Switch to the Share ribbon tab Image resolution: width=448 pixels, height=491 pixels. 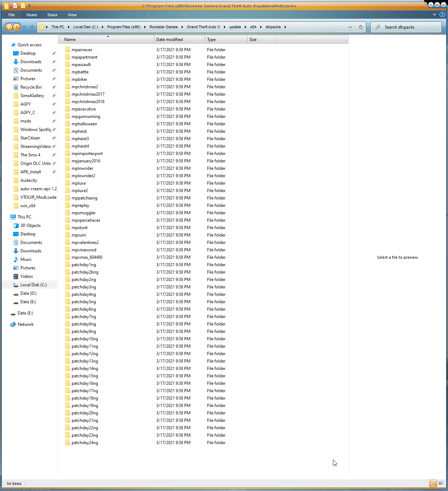tap(52, 15)
